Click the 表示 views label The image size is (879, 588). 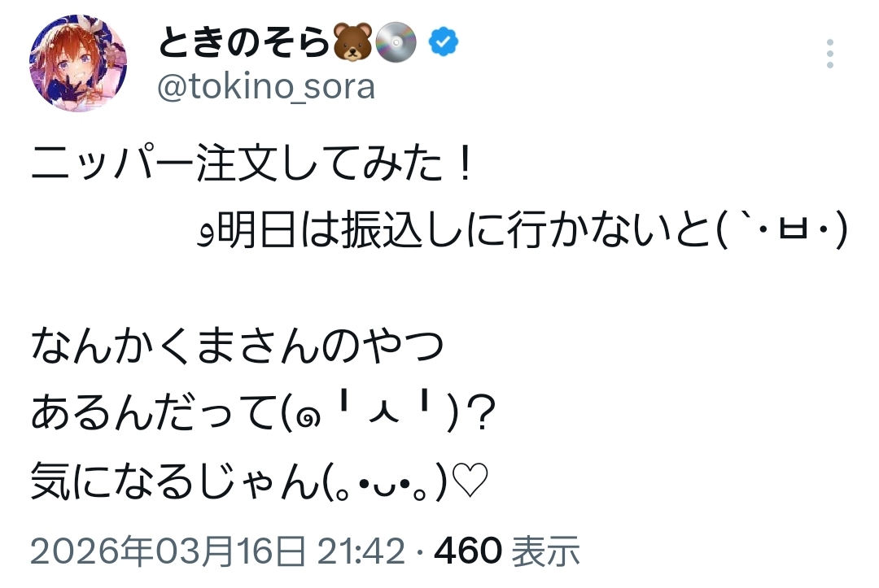[x=545, y=551]
